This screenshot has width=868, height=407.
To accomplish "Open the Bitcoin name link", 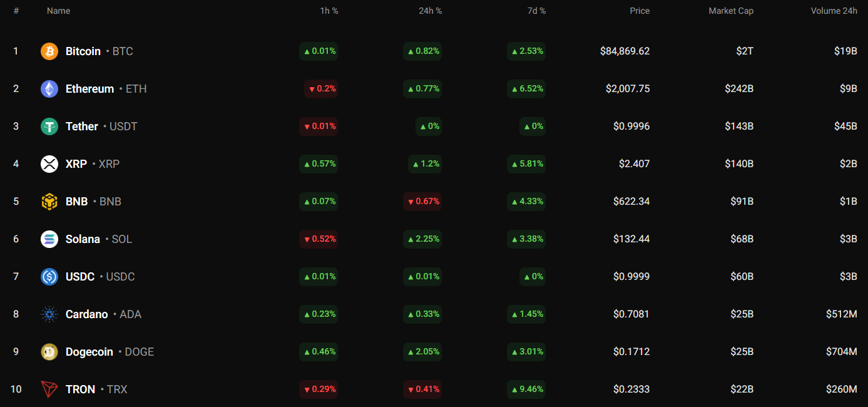I will (x=83, y=51).
